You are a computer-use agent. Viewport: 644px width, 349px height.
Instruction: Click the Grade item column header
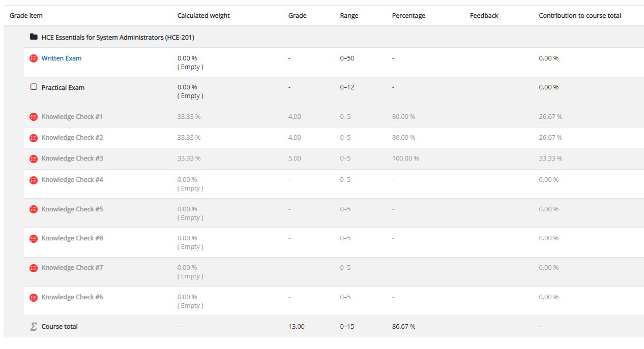coord(26,16)
